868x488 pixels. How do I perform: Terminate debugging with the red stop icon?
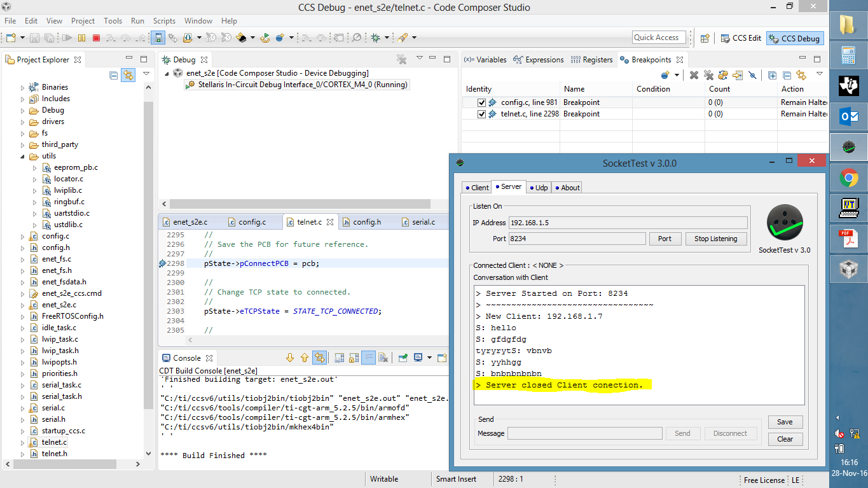coord(96,38)
